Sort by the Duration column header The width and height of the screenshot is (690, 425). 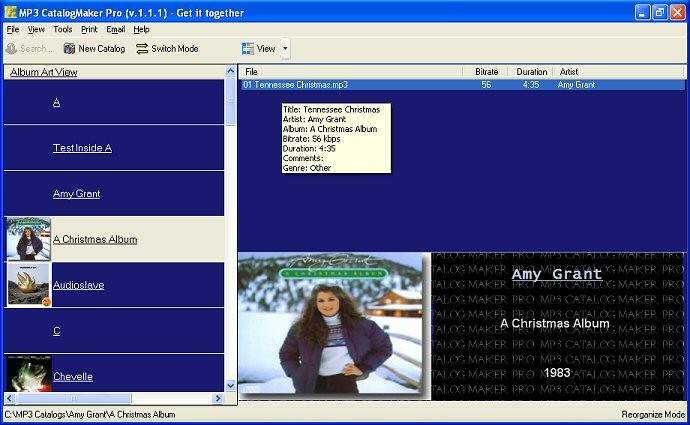531,72
